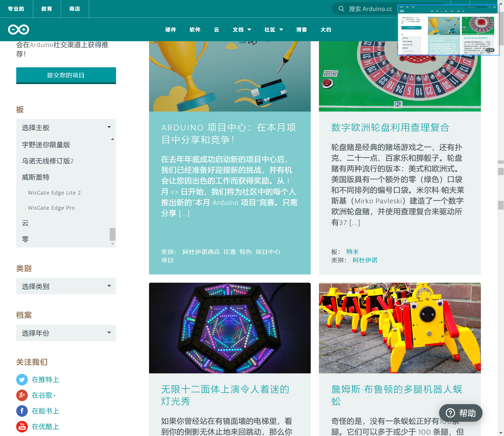
Task: Open the 云 item in the top navigation
Action: coord(217,30)
